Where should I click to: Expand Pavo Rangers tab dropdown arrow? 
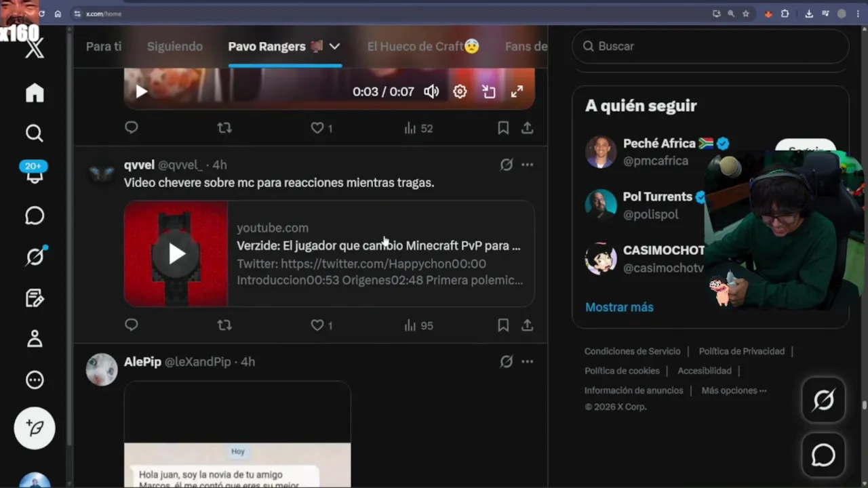(334, 46)
